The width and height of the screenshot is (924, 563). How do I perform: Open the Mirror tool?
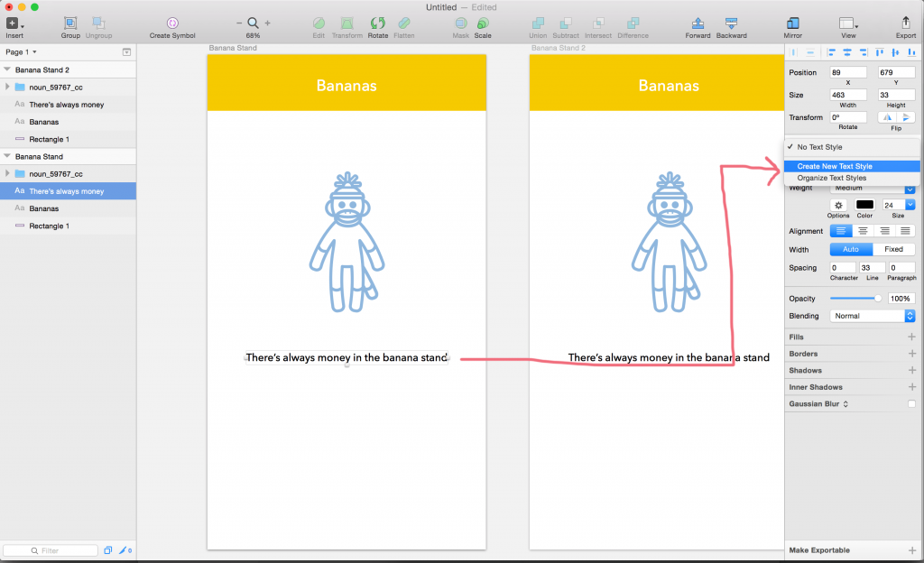792,23
